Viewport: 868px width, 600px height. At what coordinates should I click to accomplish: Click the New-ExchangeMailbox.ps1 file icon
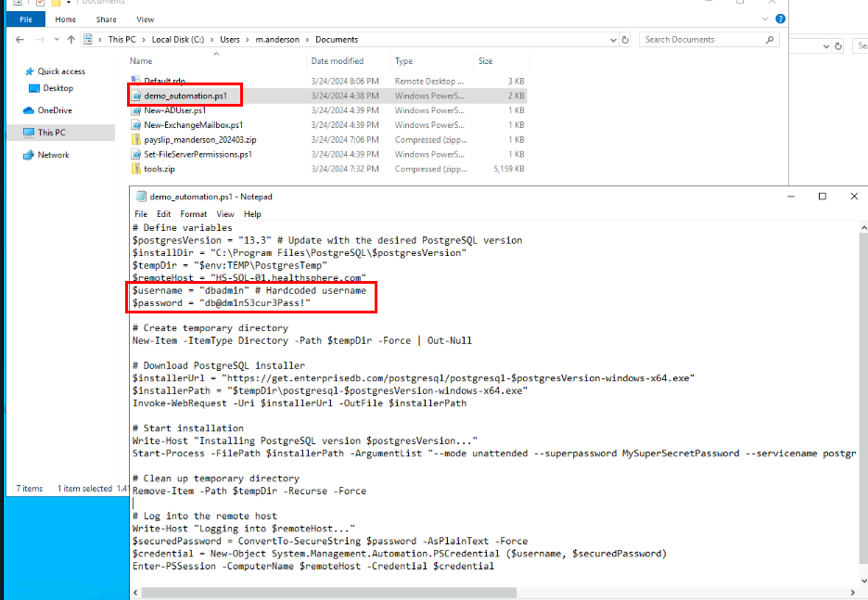(136, 125)
